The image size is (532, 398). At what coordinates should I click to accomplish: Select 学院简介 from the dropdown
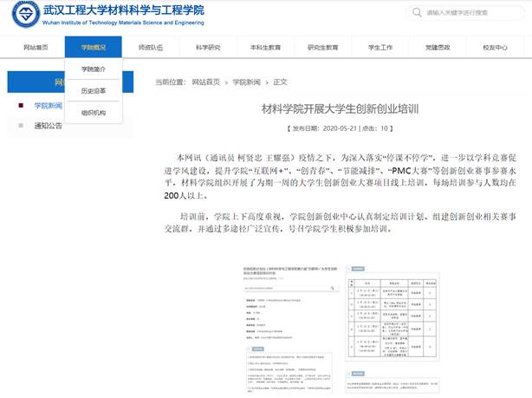tap(94, 69)
